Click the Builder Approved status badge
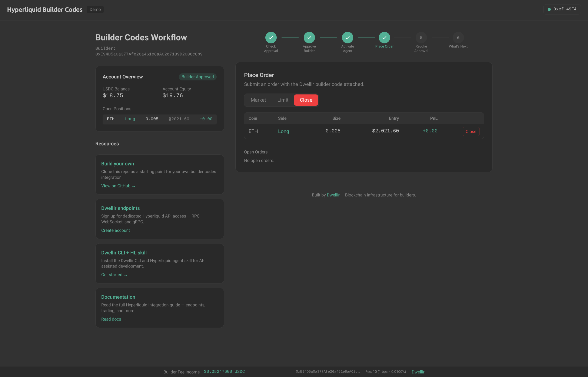 pyautogui.click(x=197, y=77)
